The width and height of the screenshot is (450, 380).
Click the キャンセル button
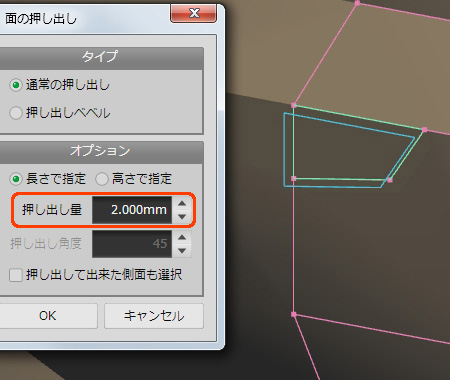click(x=154, y=316)
